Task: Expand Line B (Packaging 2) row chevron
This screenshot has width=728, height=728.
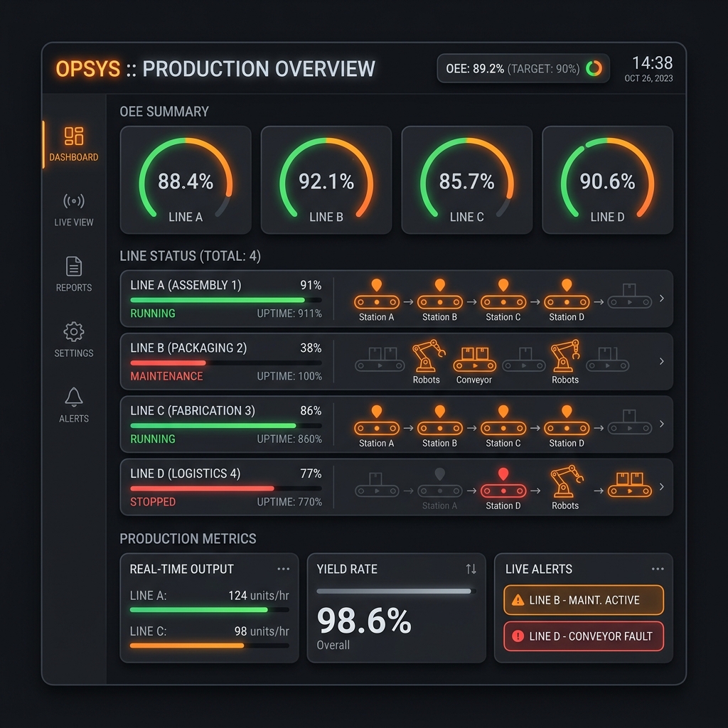Action: point(662,361)
